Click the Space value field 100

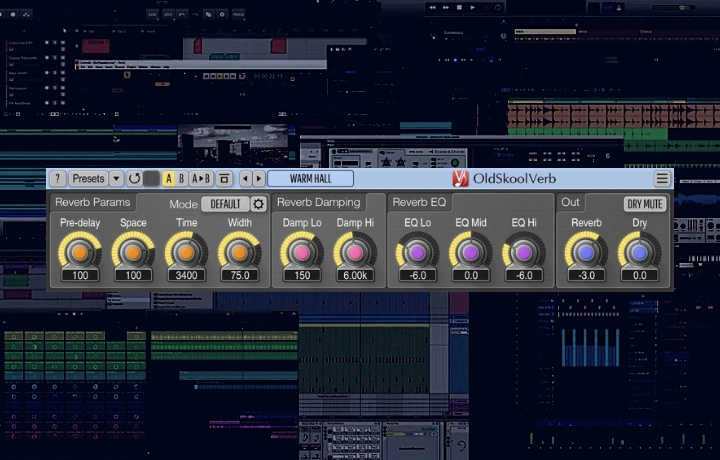[x=133, y=275]
